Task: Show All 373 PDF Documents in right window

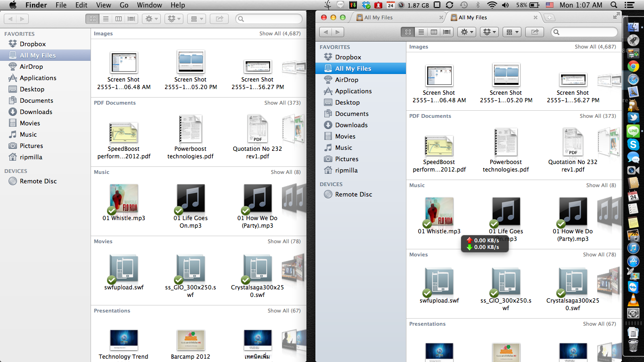Action: [598, 116]
